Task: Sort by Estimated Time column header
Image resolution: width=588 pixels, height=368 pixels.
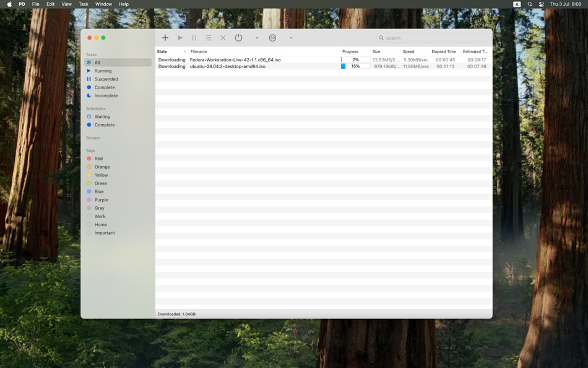Action: (x=476, y=51)
